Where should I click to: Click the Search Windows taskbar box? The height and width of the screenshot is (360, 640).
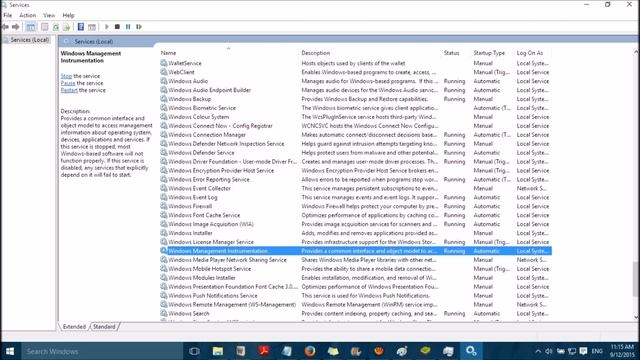[102, 351]
